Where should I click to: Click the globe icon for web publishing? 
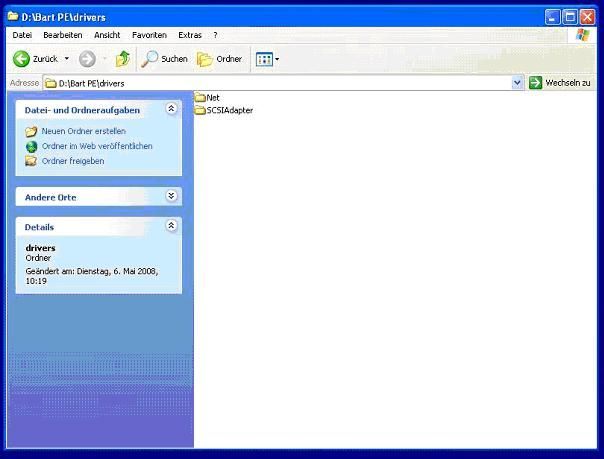[32, 146]
